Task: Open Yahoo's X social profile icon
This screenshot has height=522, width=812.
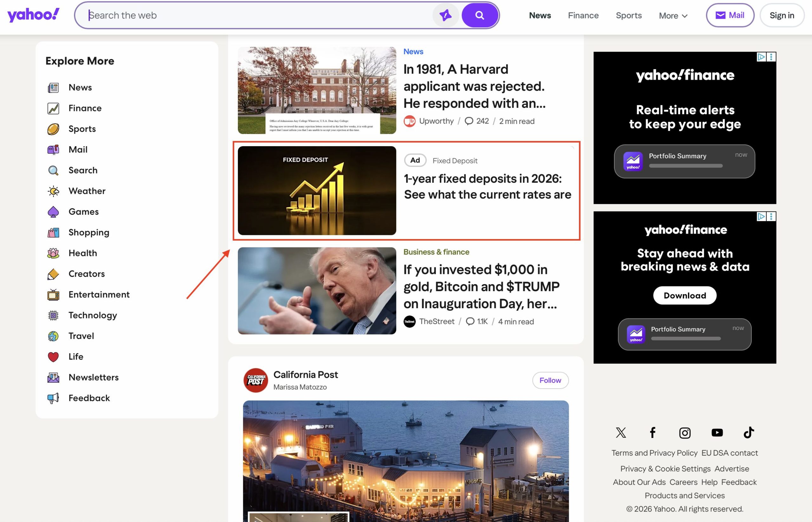Action: (621, 433)
